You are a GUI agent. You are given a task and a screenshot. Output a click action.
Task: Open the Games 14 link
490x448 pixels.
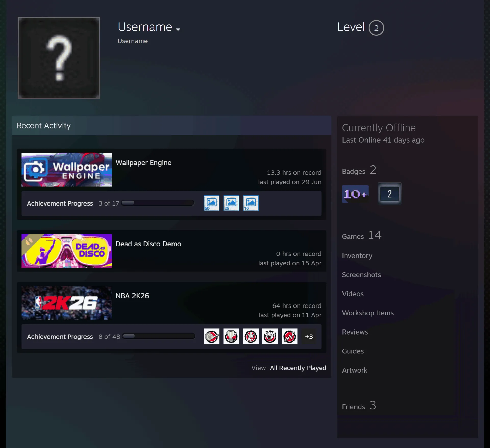pyautogui.click(x=362, y=235)
